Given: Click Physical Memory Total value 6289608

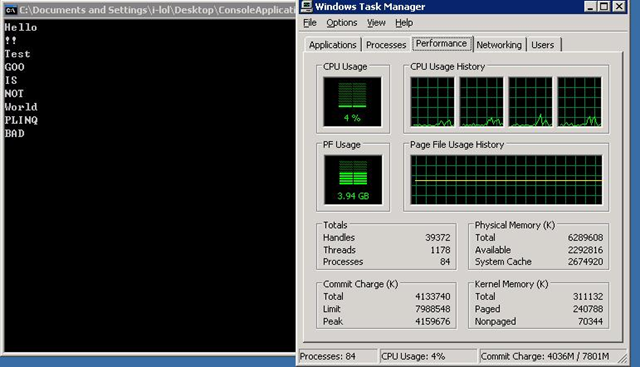Looking at the screenshot, I should point(585,238).
